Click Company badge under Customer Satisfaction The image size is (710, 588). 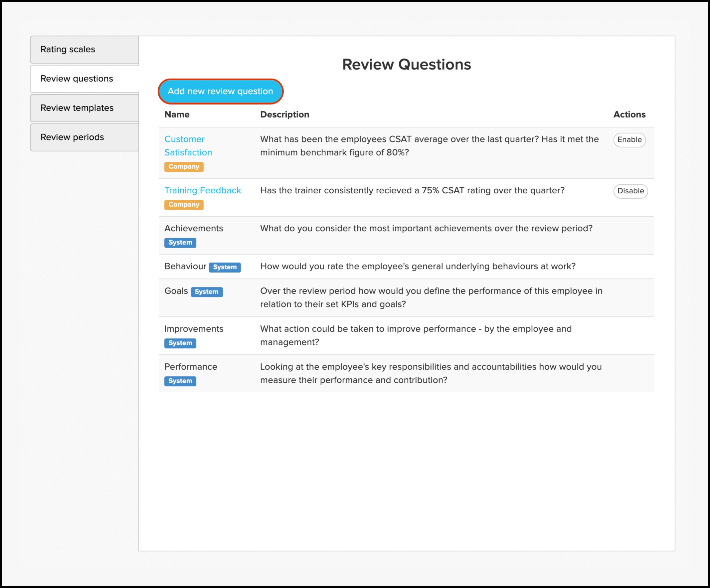point(184,167)
